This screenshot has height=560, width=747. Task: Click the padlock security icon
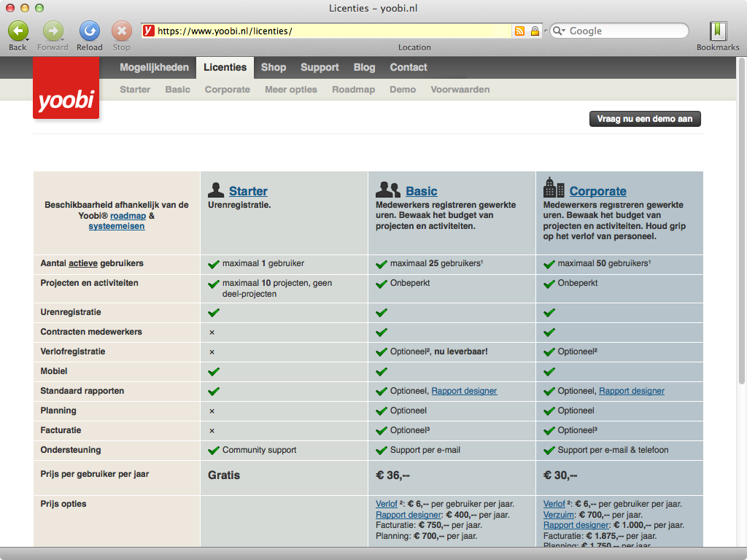[535, 31]
